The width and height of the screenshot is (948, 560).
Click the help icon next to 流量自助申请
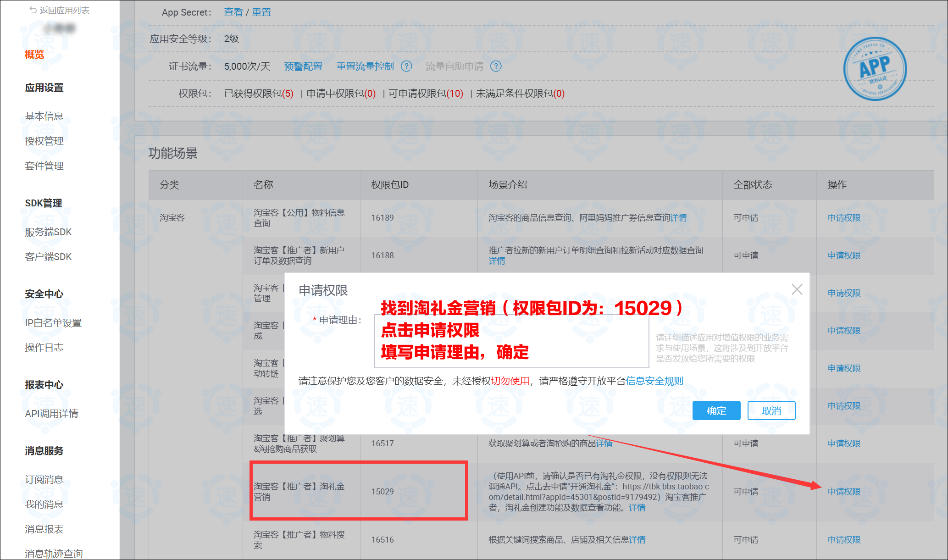496,67
